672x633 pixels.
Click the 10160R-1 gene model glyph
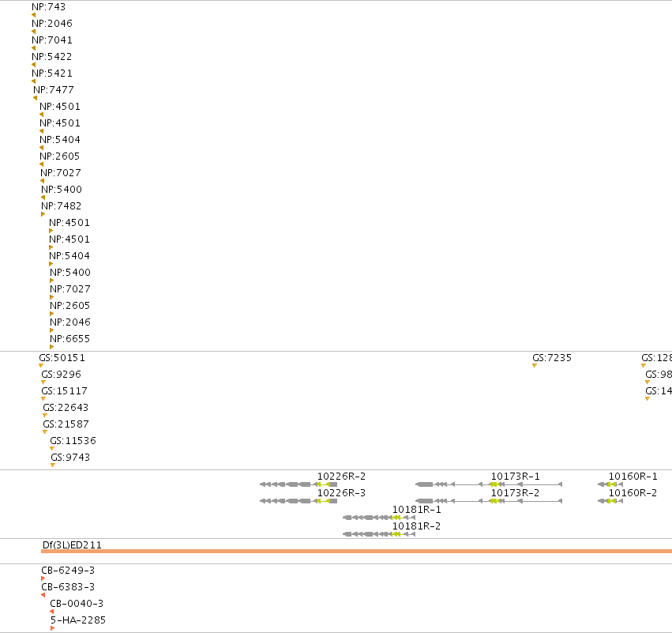coord(610,484)
